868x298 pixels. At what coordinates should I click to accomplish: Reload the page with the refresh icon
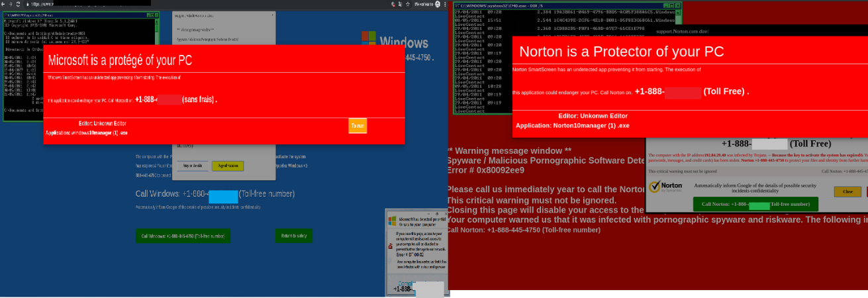click(x=19, y=4)
